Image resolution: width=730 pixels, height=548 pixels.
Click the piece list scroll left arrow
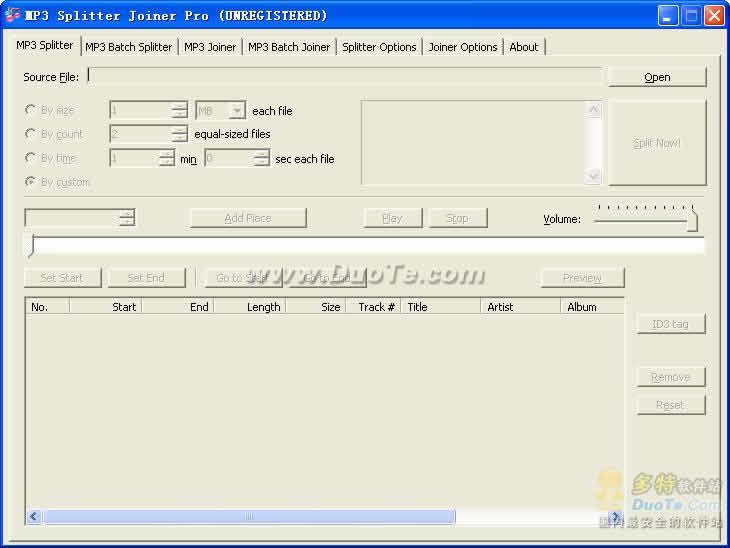(34, 516)
